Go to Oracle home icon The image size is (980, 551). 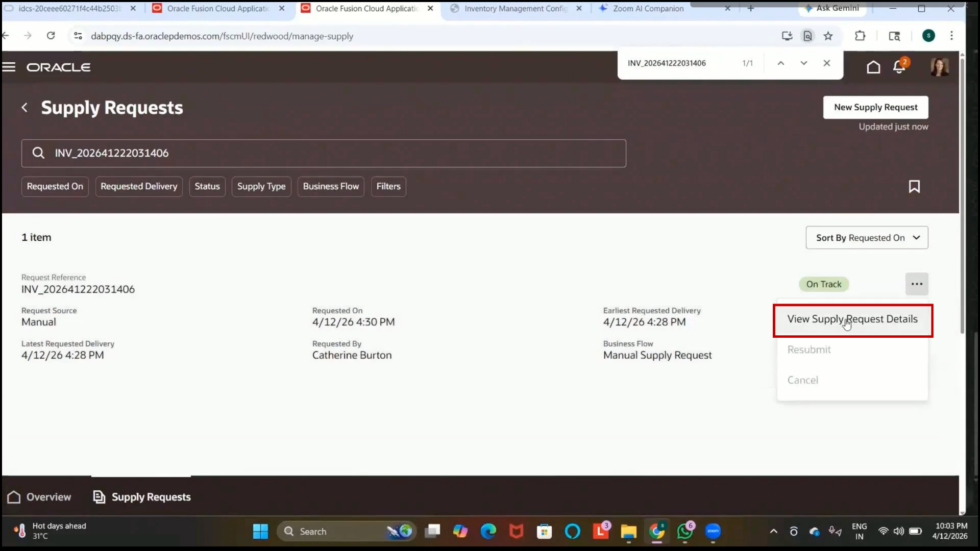[873, 67]
